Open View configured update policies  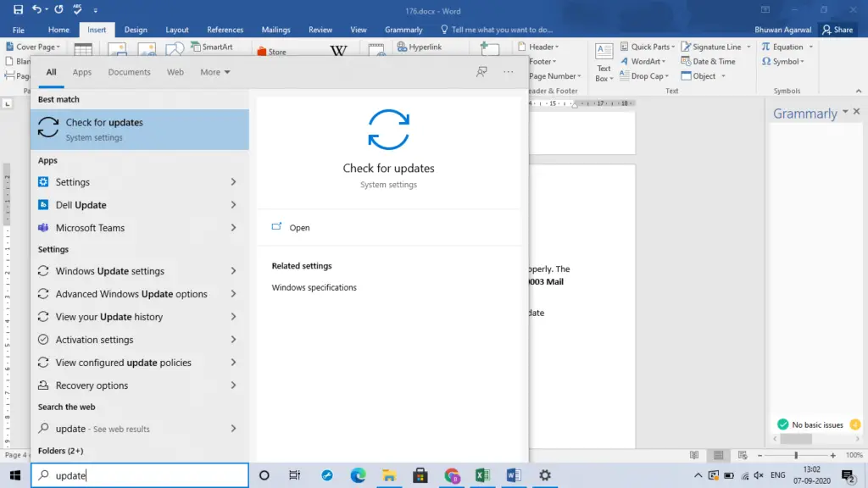click(x=140, y=363)
